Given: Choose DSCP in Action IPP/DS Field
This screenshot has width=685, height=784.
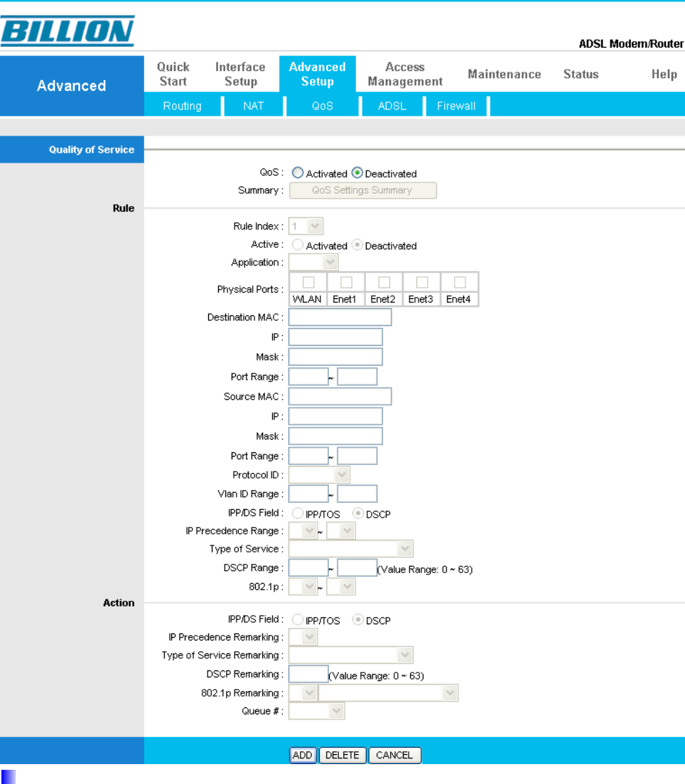Looking at the screenshot, I should (x=358, y=620).
